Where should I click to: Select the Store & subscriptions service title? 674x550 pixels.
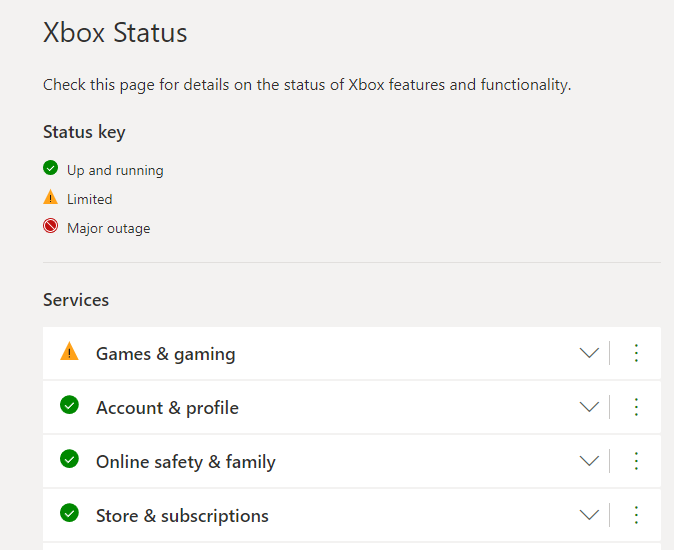pyautogui.click(x=182, y=516)
